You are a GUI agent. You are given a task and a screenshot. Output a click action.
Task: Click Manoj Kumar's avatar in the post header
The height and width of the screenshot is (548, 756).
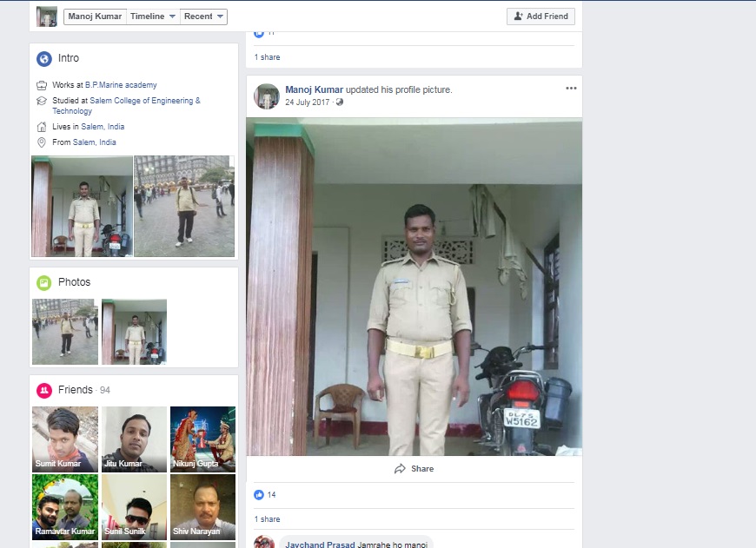coord(266,96)
